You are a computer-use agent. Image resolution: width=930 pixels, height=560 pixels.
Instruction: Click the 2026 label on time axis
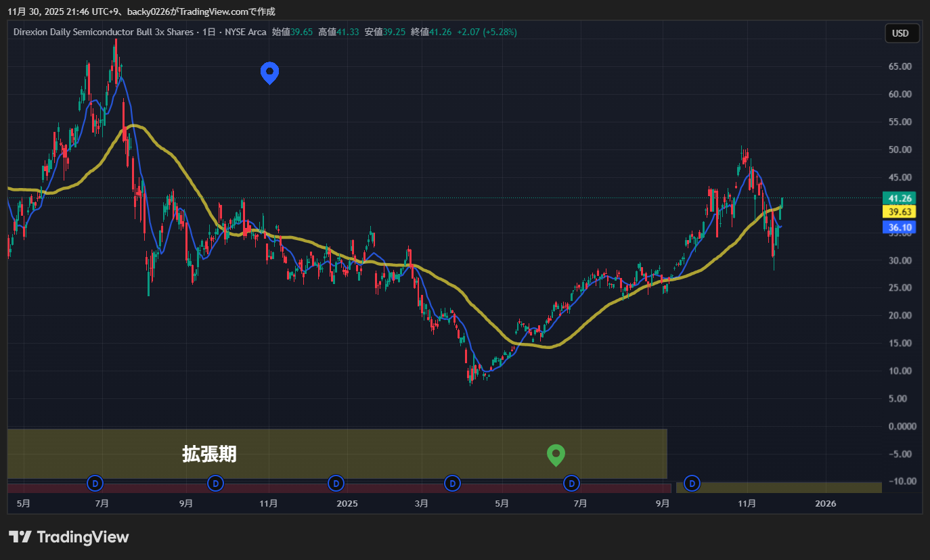coord(825,503)
